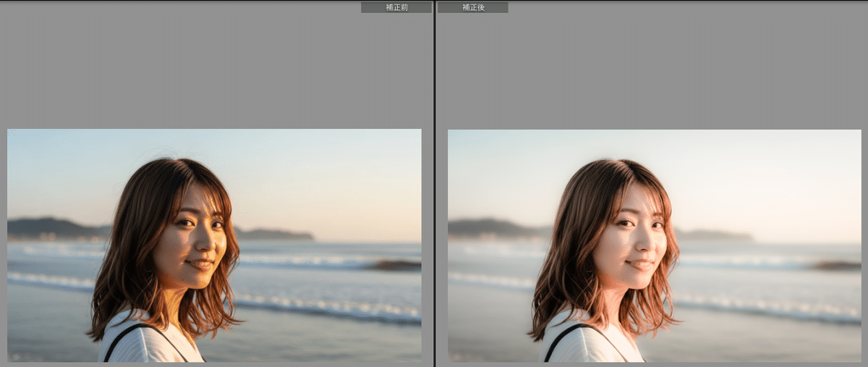Click the dark rock in the after photo's sea
This screenshot has height=367, width=868.
[x=837, y=266]
